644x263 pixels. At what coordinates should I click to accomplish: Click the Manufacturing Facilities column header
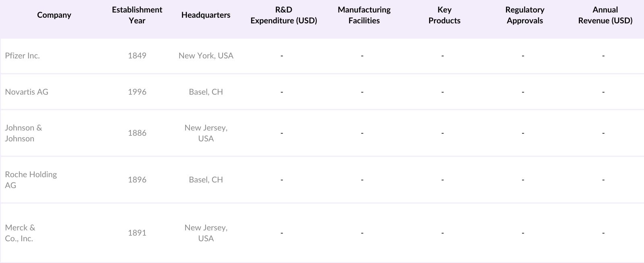[364, 15]
